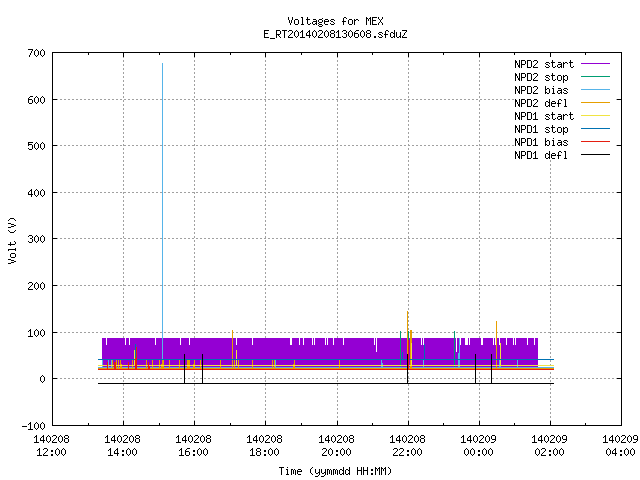Click the 300 y-axis tick label
This screenshot has width=640, height=480.
36,239
